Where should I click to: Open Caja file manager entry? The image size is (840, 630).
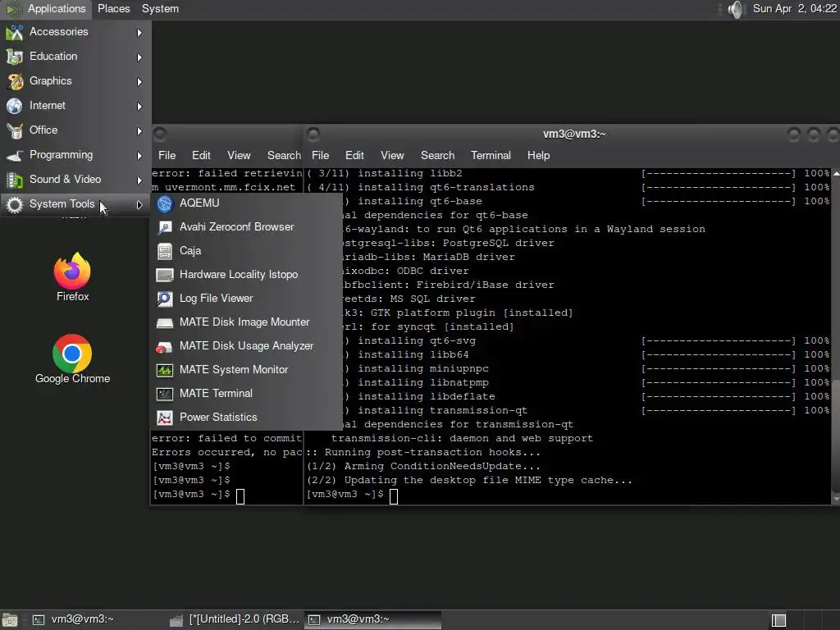coord(246,251)
